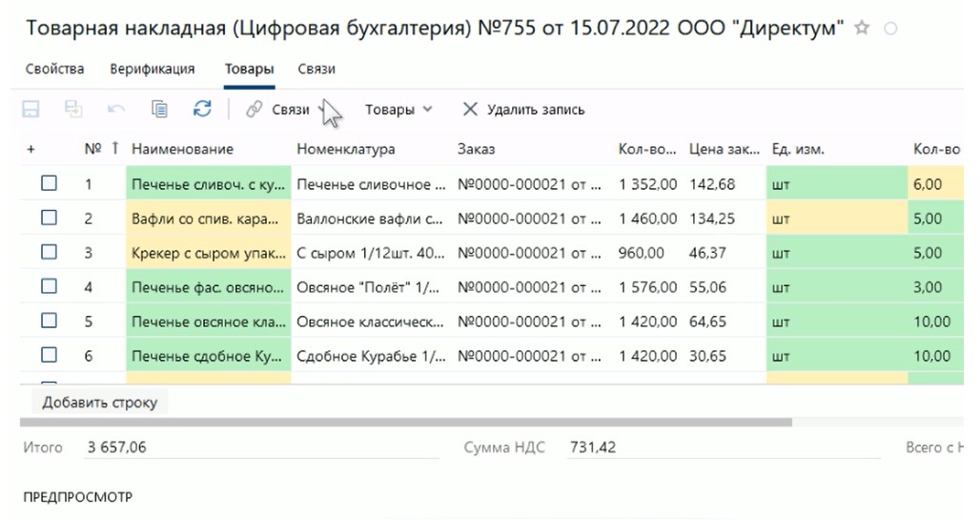Screen dimensions: 980x520
Task: Click the X icon of Удалить запись
Action: tap(470, 110)
